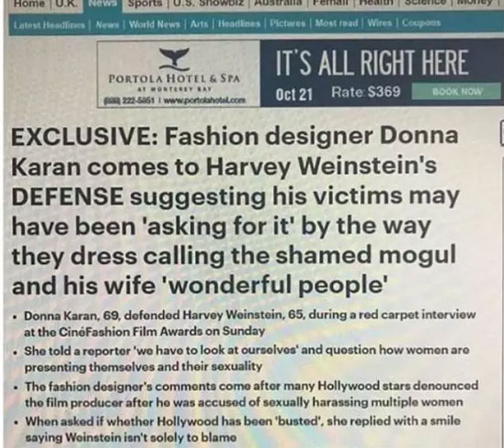This screenshot has width=504, height=448.
Task: Click the IT'S ALL RIGHT HERE ad banner
Action: pyautogui.click(x=372, y=63)
